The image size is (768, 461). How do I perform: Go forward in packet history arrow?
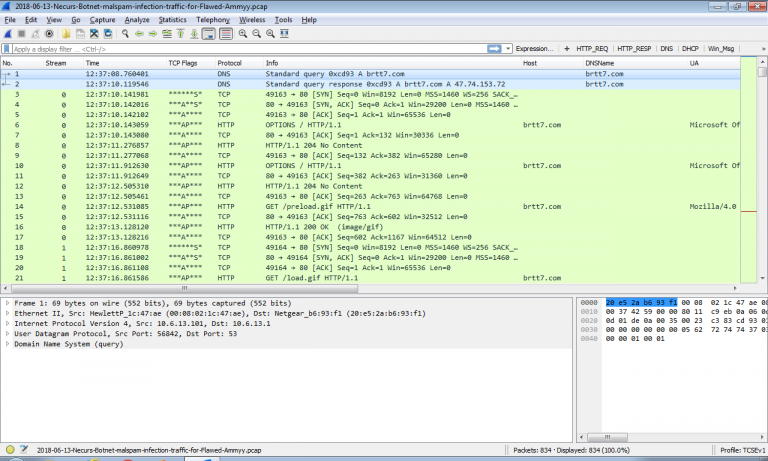(x=153, y=34)
